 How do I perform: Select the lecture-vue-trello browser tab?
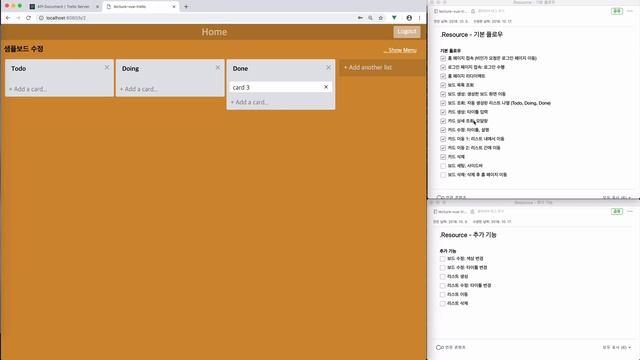point(141,7)
